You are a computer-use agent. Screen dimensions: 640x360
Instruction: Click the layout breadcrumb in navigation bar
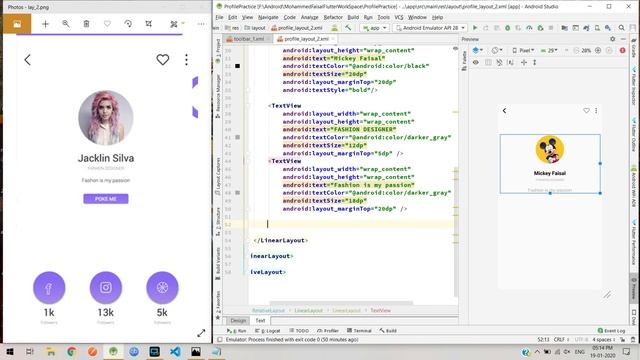pos(255,28)
